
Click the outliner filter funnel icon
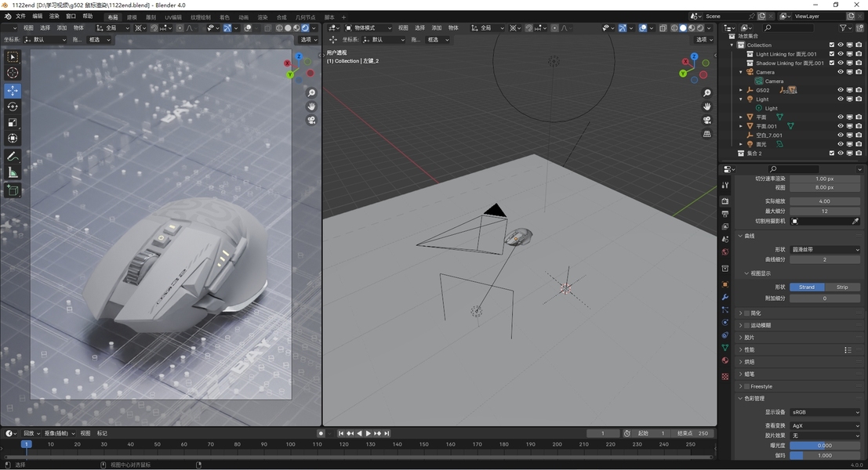pos(843,27)
